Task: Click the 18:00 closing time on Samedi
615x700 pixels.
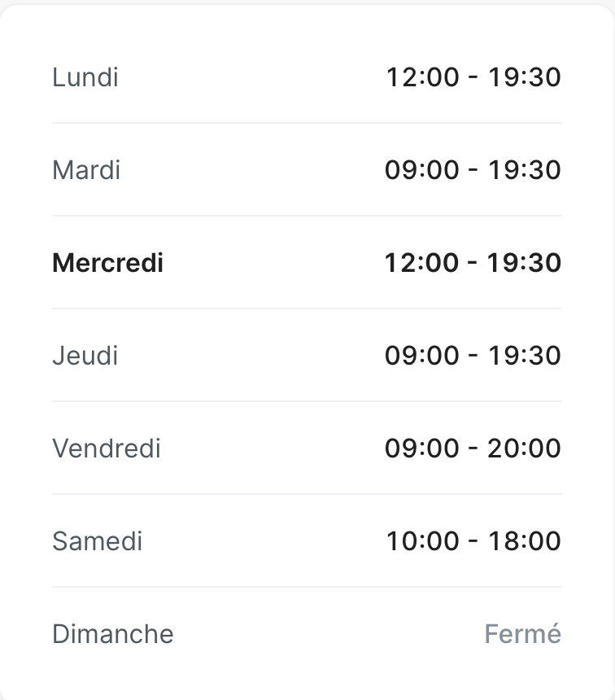Action: coord(525,541)
